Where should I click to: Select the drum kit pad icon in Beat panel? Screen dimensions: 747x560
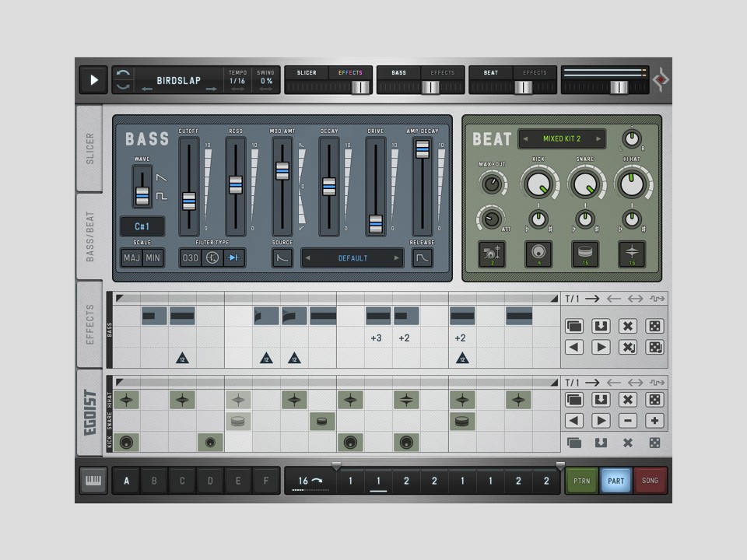tap(492, 254)
